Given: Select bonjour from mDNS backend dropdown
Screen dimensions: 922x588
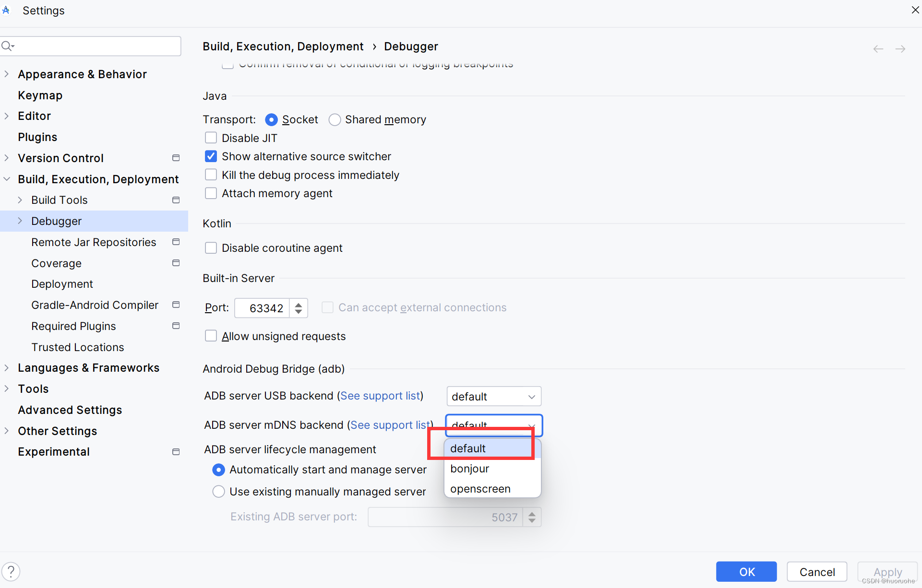Looking at the screenshot, I should click(x=470, y=469).
